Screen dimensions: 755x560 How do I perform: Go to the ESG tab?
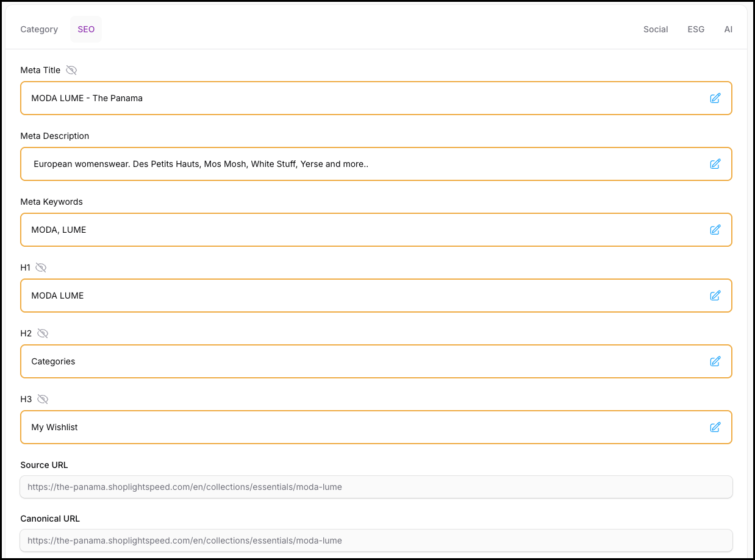click(696, 29)
